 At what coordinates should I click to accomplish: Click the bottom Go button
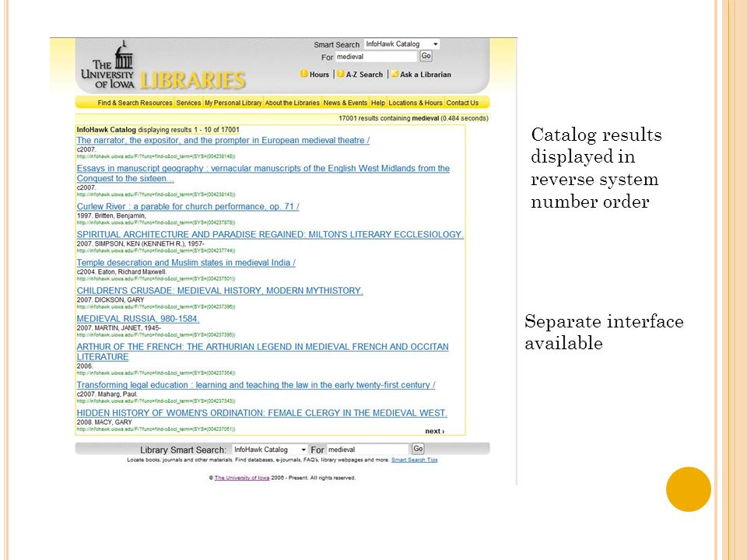point(418,449)
